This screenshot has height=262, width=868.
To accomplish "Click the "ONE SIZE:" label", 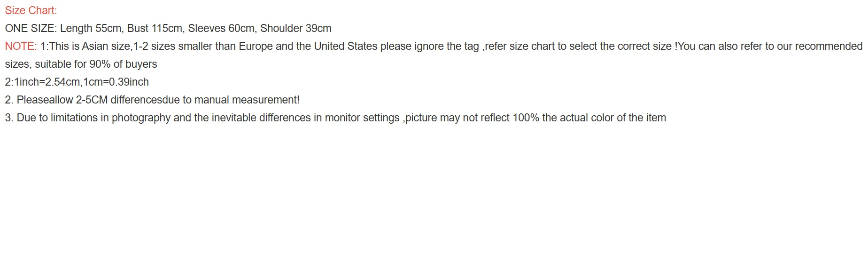I will click(x=31, y=28).
